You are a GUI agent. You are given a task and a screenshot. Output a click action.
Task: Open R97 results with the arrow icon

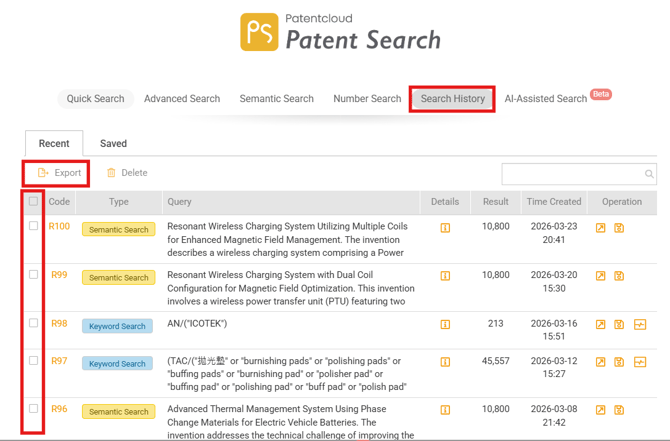click(x=601, y=362)
